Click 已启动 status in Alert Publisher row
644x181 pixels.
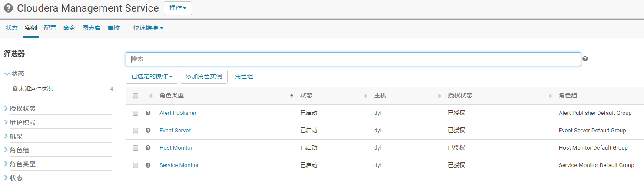pyautogui.click(x=309, y=113)
